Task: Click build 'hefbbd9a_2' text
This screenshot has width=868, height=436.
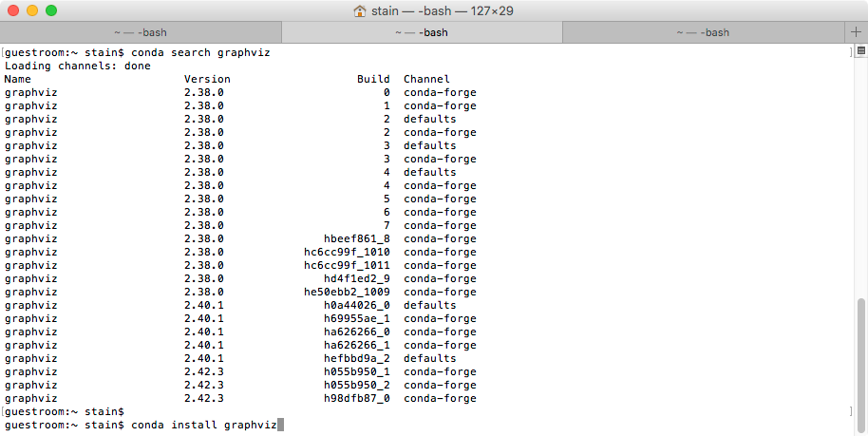Action: 356,358
